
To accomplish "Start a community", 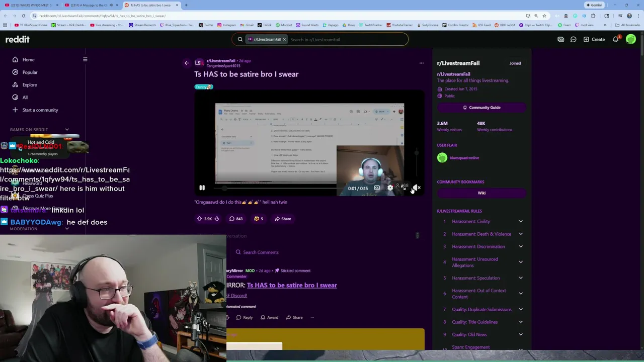I will click(40, 110).
